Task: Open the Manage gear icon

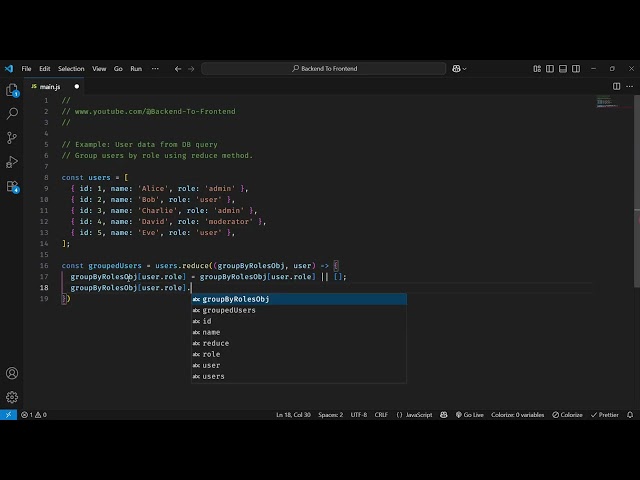Action: [x=12, y=397]
